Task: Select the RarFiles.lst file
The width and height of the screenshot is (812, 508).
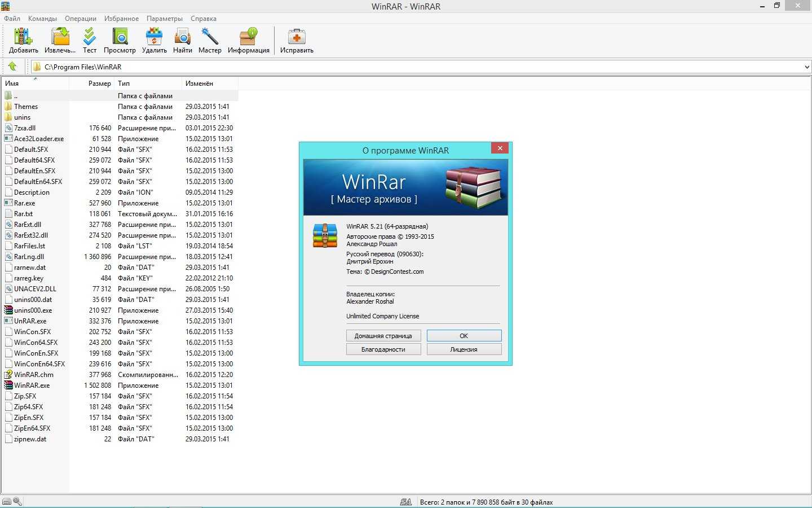Action: tap(29, 246)
